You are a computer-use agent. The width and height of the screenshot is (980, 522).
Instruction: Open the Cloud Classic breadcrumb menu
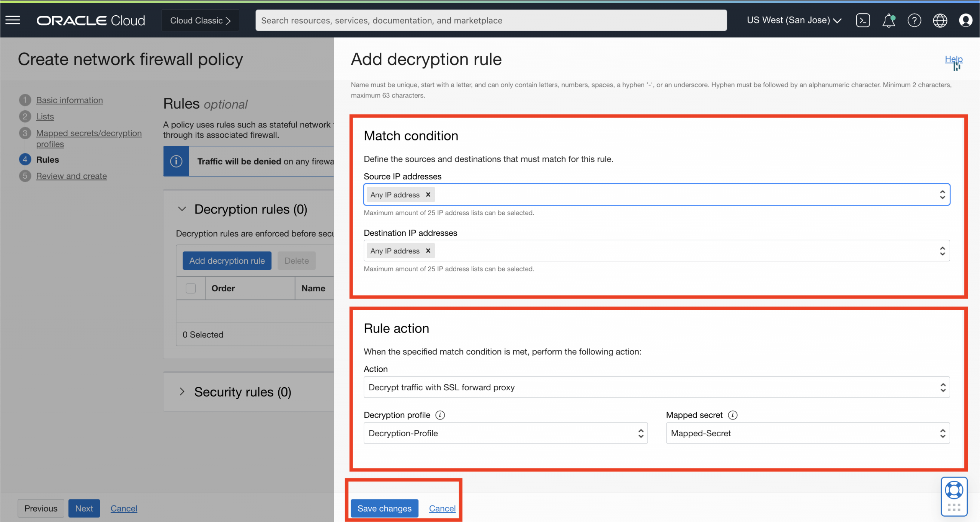pos(200,20)
